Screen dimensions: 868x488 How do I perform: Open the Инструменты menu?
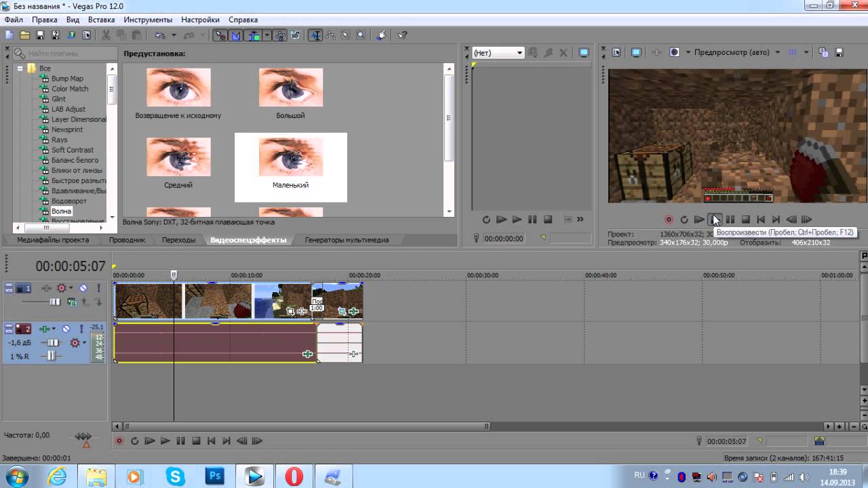pyautogui.click(x=148, y=20)
